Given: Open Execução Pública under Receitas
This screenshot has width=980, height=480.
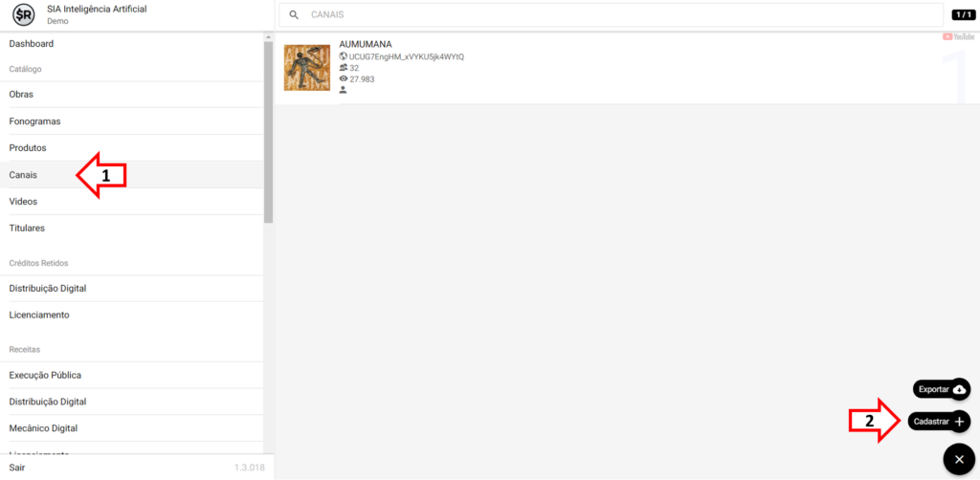Looking at the screenshot, I should (45, 376).
